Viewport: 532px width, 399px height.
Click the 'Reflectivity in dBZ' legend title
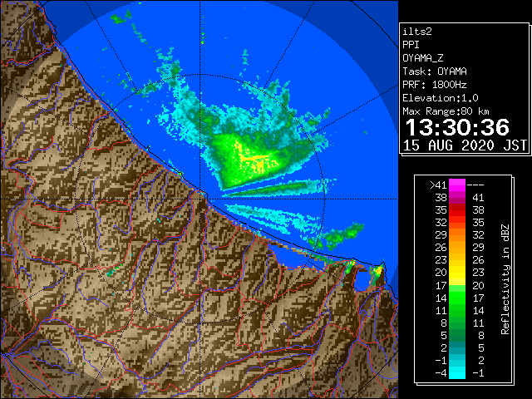click(x=505, y=279)
